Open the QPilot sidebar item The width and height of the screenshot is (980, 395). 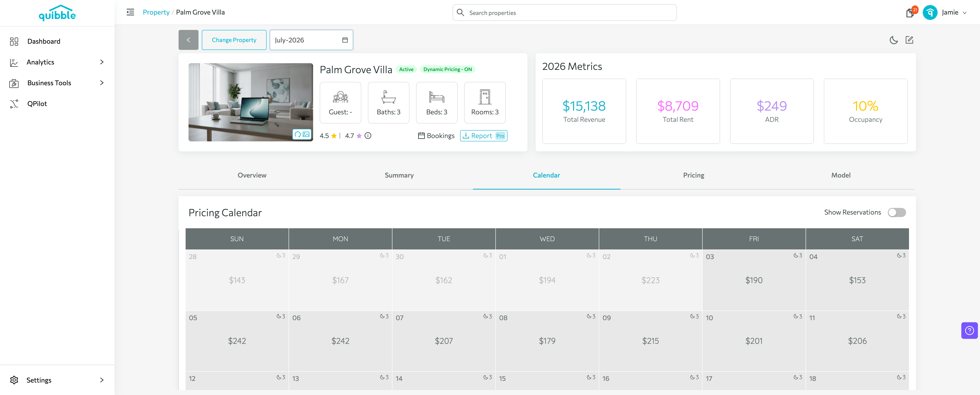pyautogui.click(x=37, y=104)
